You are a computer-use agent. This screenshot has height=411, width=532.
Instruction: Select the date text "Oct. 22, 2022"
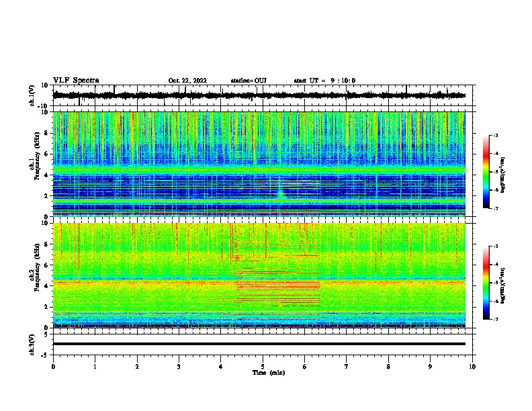[x=187, y=81]
